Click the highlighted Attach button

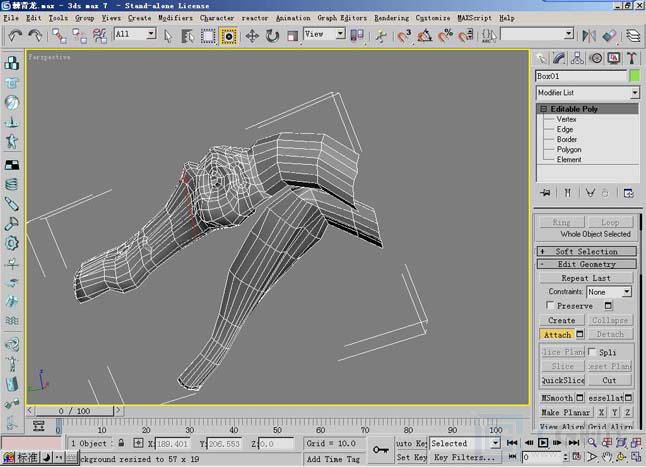(x=557, y=334)
